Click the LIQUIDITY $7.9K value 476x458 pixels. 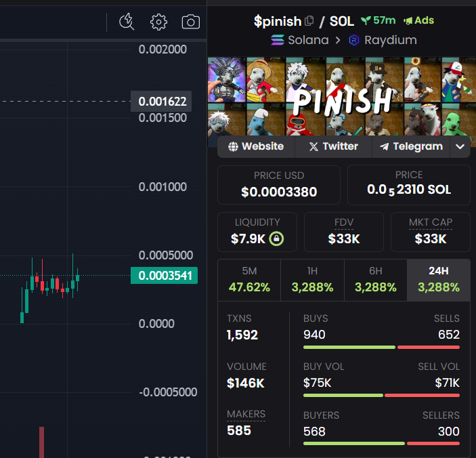coord(248,238)
